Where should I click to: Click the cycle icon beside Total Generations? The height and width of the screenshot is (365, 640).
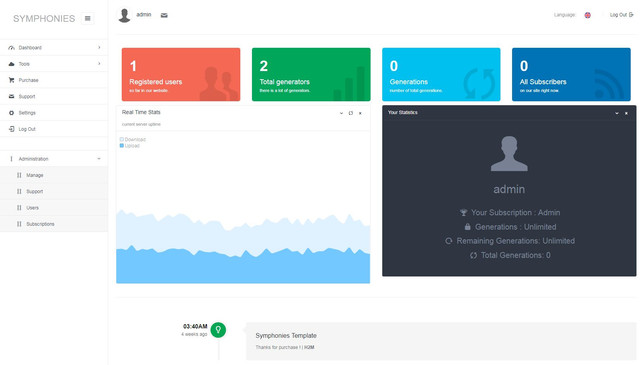click(x=473, y=255)
